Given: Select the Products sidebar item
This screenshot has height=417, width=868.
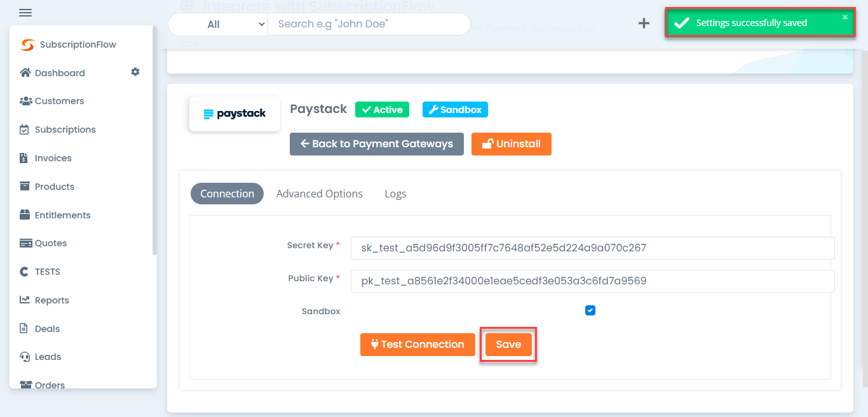Looking at the screenshot, I should (x=55, y=186).
